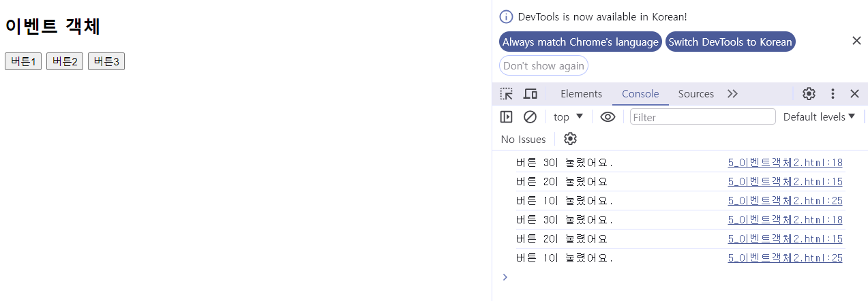Open console settings gear next to No Issues
The width and height of the screenshot is (868, 301).
point(570,139)
